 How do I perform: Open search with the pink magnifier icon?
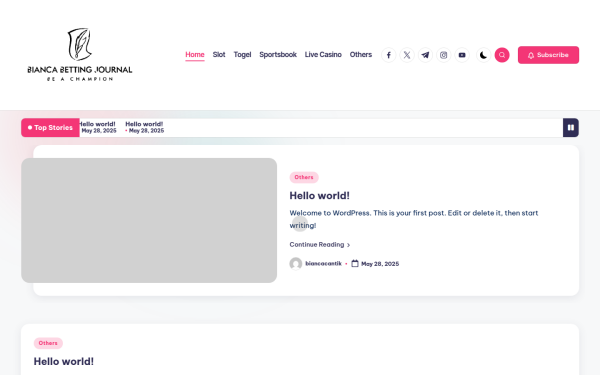click(x=502, y=55)
